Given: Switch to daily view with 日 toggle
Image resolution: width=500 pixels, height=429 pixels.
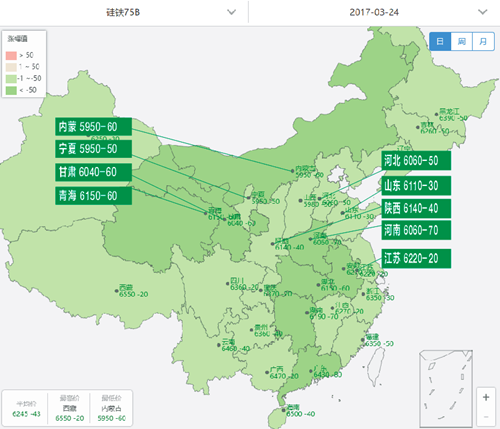Looking at the screenshot, I should click(440, 41).
